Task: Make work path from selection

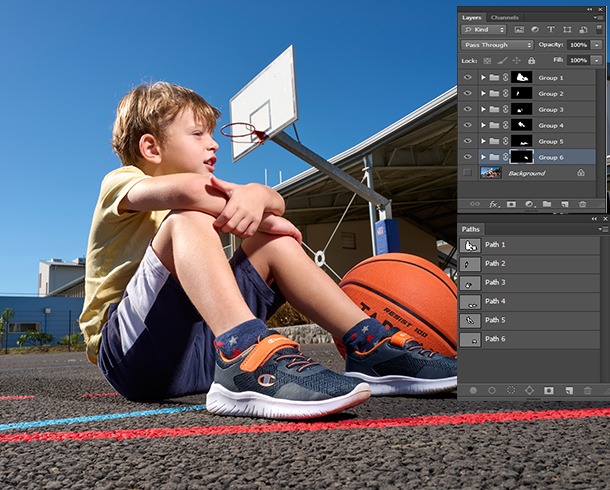Action: click(x=529, y=390)
